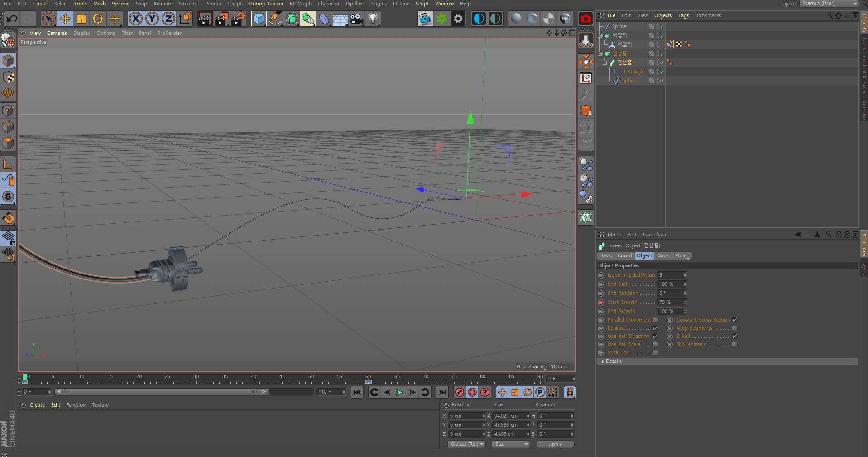Toggle 2-Rail checkbox
The image size is (868, 457).
[x=734, y=336]
